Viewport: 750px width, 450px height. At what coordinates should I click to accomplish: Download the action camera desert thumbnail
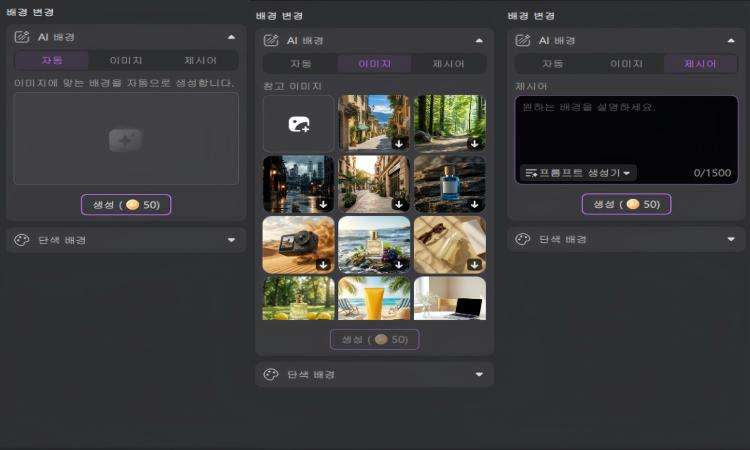[323, 264]
